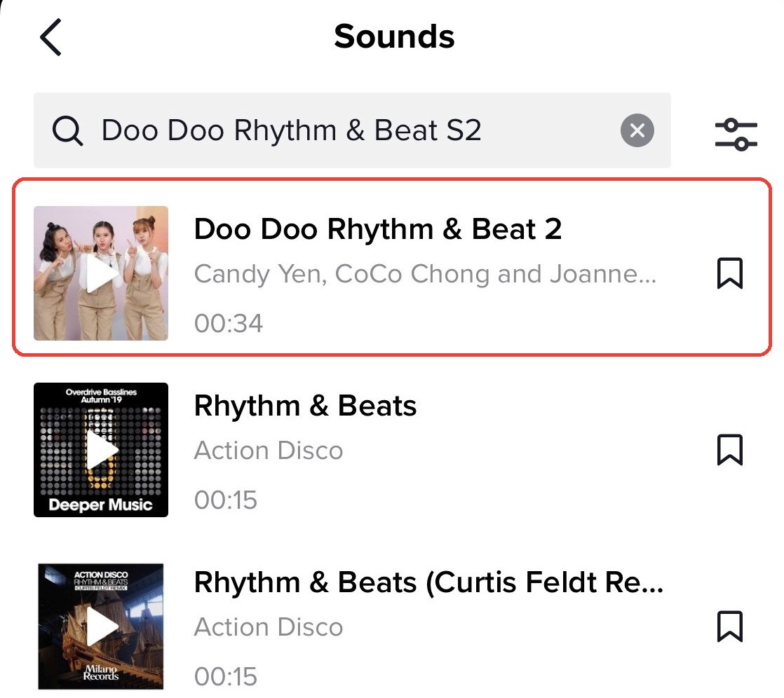784x698 pixels.
Task: Tap the Candy Yen, CoCo Chong artist line
Action: pyautogui.click(x=425, y=274)
